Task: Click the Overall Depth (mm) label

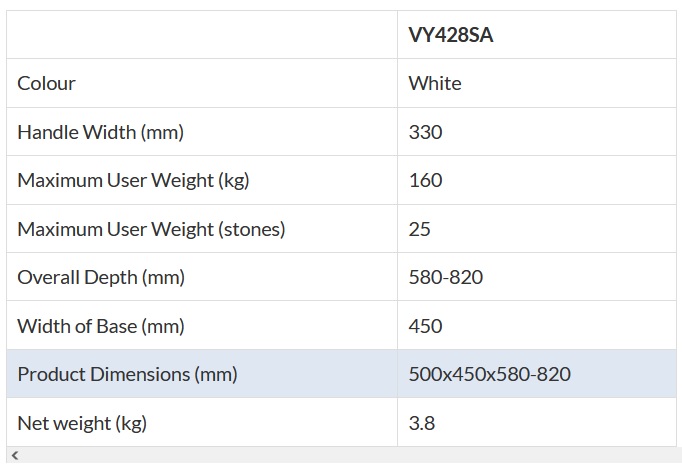Action: coord(101,277)
